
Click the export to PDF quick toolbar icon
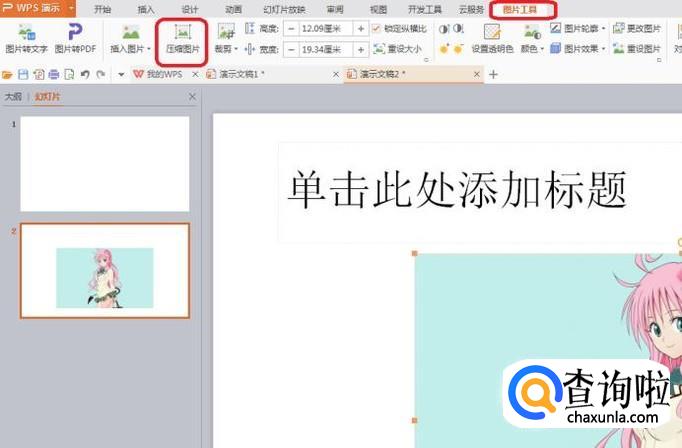coord(39,75)
